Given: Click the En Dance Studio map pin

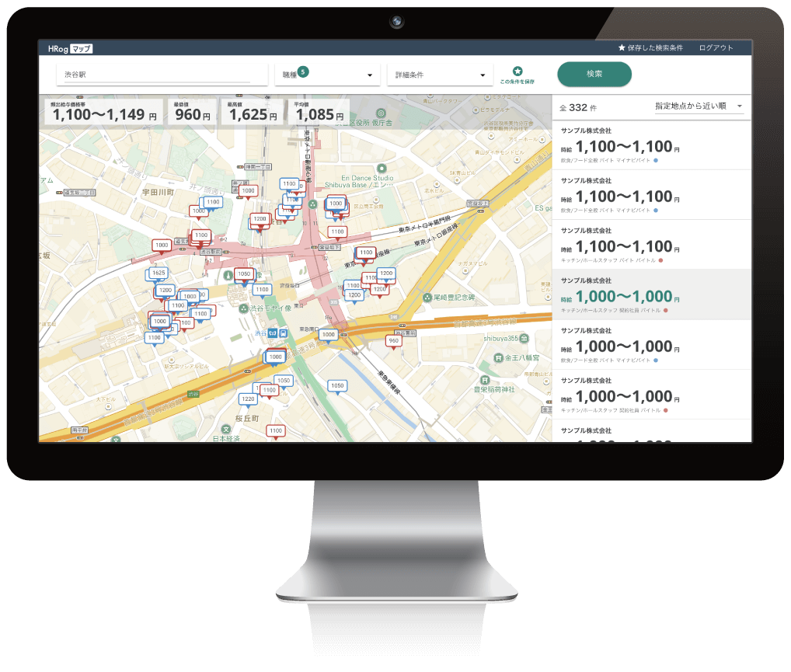Looking at the screenshot, I should [382, 168].
